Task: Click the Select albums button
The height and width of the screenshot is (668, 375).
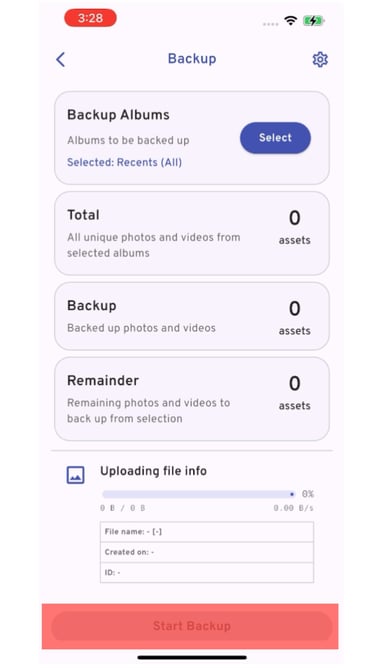Action: [x=275, y=138]
